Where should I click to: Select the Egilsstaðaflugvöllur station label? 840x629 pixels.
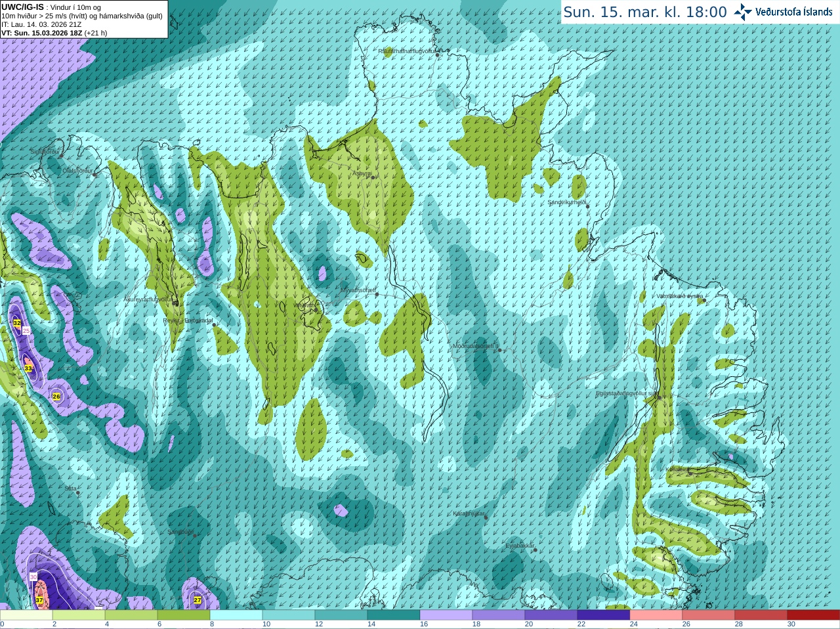coord(626,393)
